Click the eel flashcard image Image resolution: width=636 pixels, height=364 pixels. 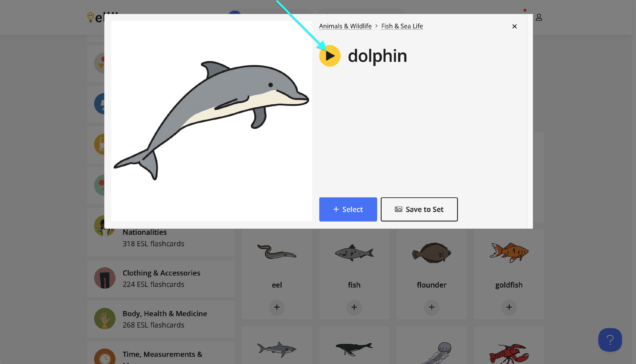[x=277, y=252]
